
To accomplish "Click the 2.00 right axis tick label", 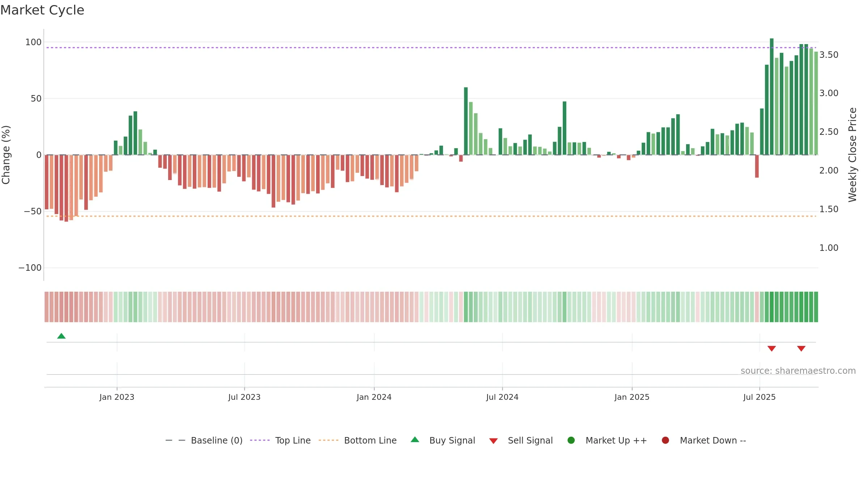I will click(x=829, y=170).
